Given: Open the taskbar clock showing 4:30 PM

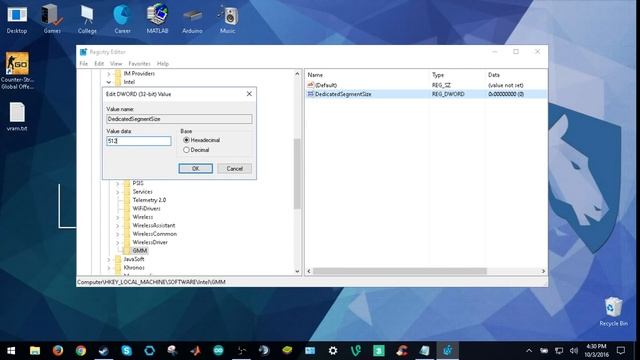Looking at the screenshot, I should (x=596, y=351).
